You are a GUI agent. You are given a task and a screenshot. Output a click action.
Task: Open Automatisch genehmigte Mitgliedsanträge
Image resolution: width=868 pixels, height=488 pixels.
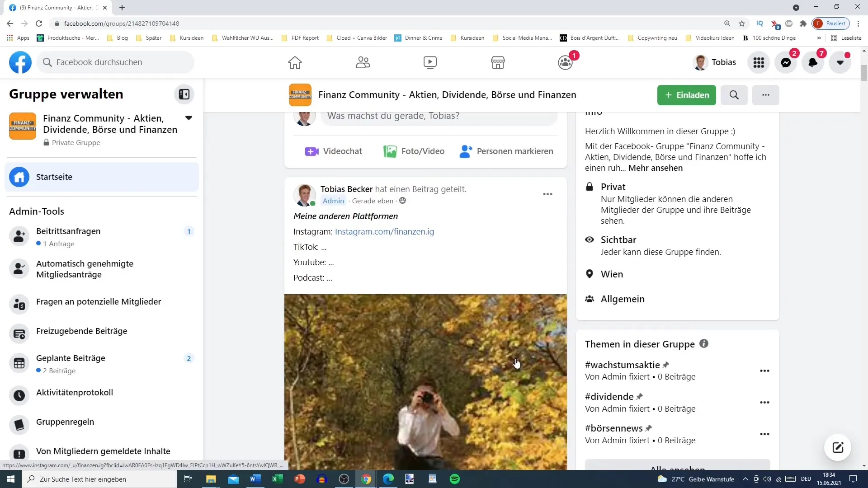(102, 269)
